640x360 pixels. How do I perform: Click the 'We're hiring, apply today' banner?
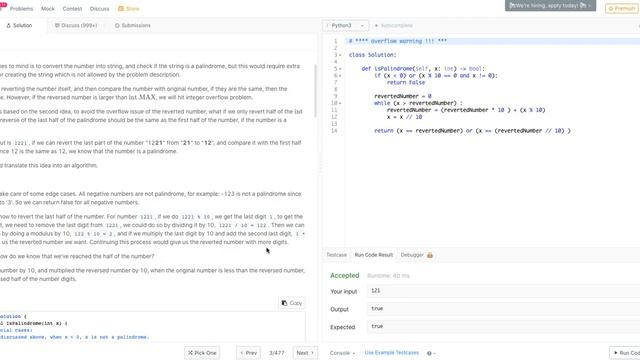point(550,6)
